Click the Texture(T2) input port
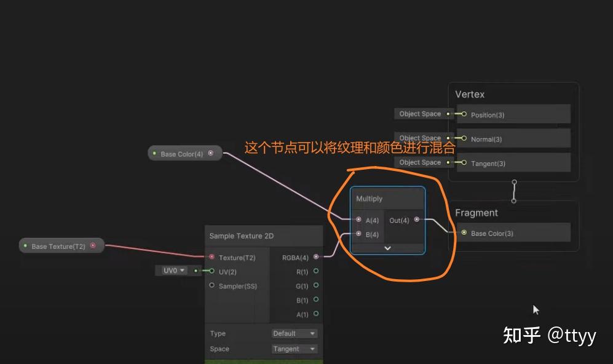 [x=211, y=257]
